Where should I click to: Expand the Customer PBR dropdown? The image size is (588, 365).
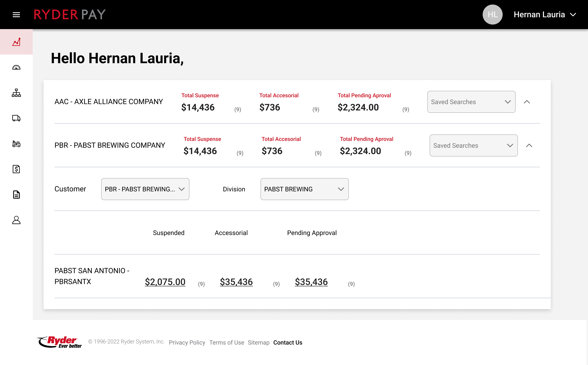[145, 189]
